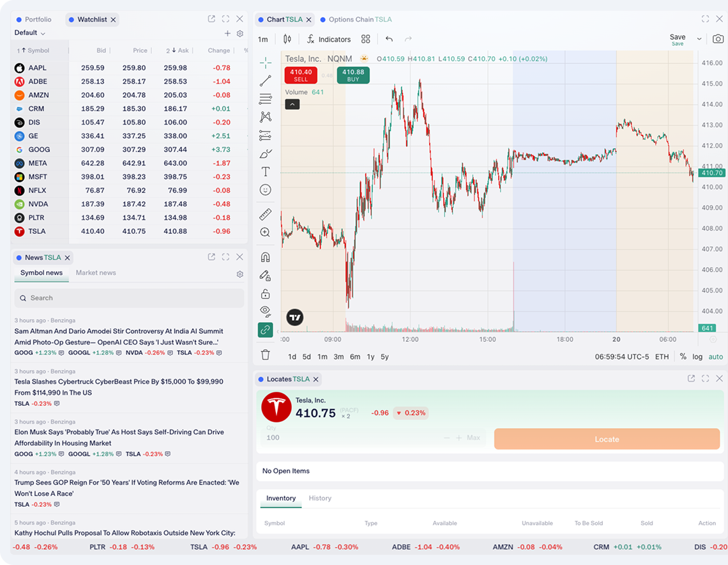Toggle stay in drawing mode pencil-lock

[x=266, y=276]
